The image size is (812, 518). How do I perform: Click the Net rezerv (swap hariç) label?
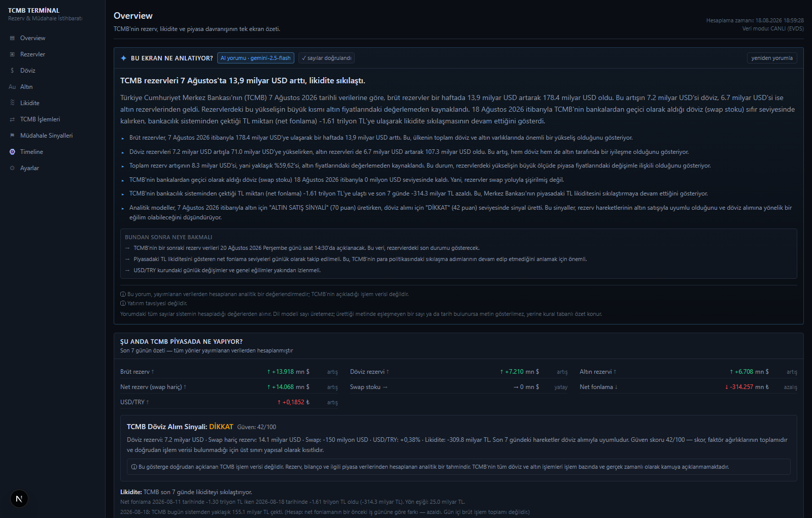click(x=153, y=387)
